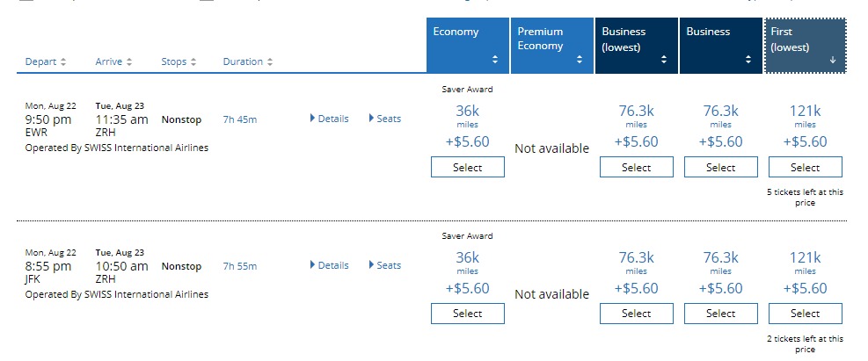Screen dimensions: 868x361
Task: Select 36k Economy fare on EWR flight
Action: (x=468, y=167)
